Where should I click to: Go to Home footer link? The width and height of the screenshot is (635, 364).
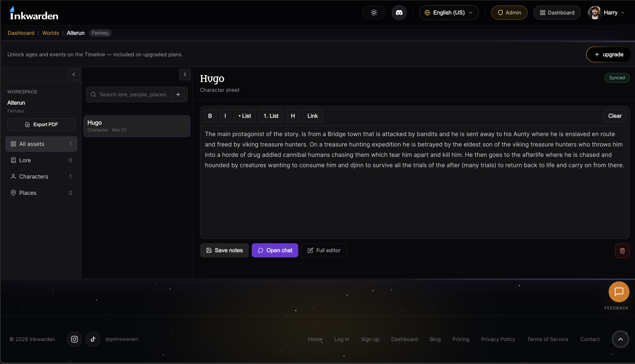pos(315,339)
